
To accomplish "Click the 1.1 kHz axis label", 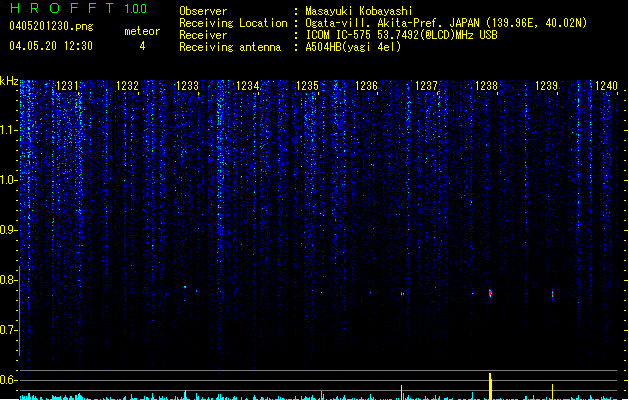I will point(8,130).
